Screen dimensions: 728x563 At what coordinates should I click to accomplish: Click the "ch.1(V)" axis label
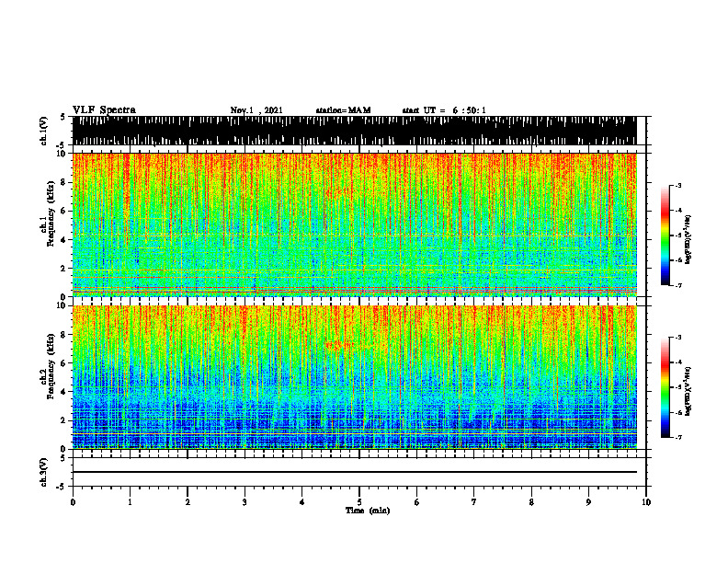click(43, 131)
